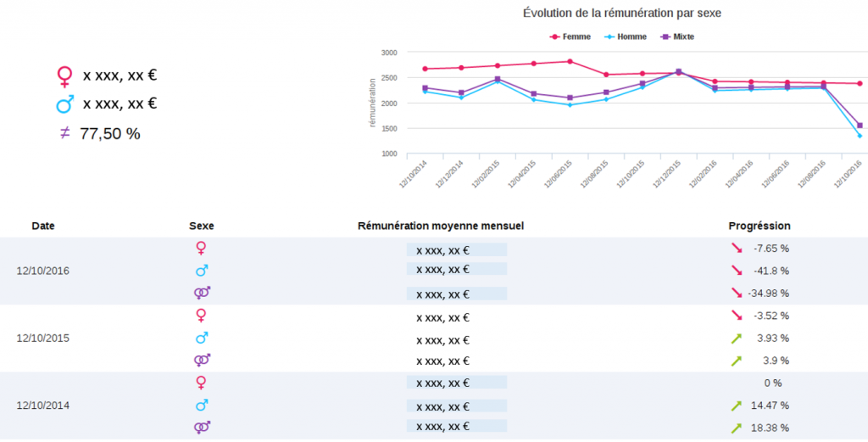Image resolution: width=868 pixels, height=442 pixels.
Task: Click the purple not-equal symbol beside 77,50 %
Action: (x=65, y=133)
